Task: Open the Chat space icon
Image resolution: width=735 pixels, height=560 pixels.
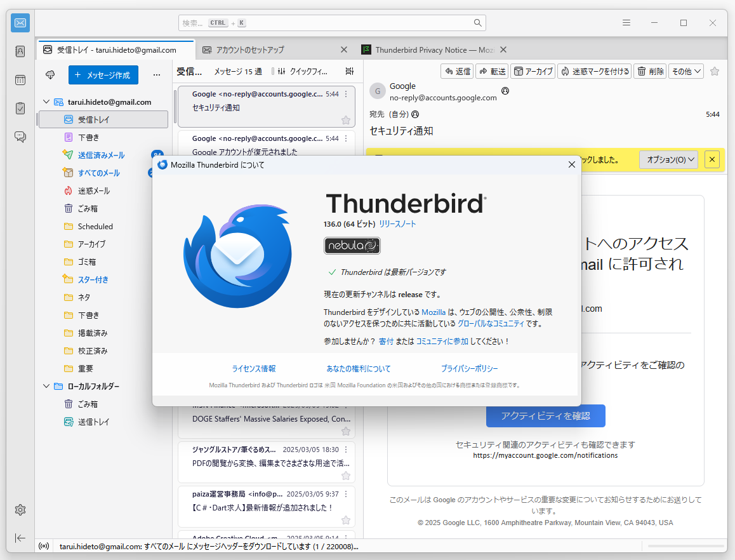Action: coord(20,137)
